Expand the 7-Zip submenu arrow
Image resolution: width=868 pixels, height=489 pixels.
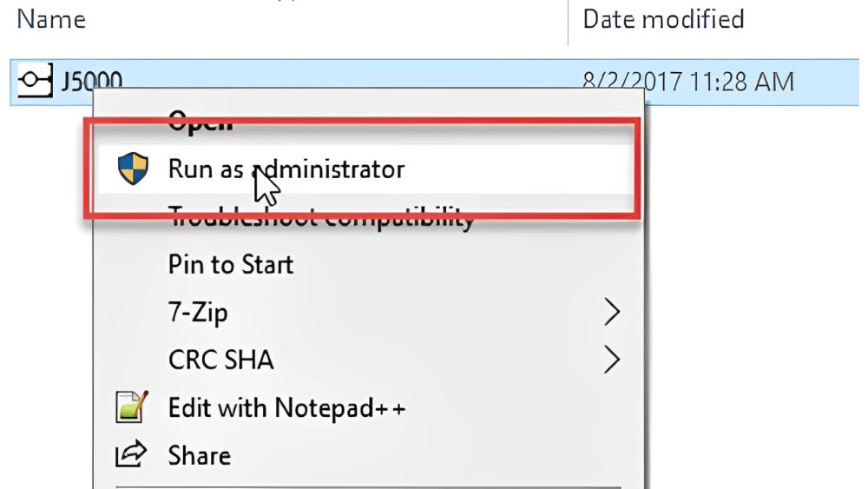click(x=612, y=312)
